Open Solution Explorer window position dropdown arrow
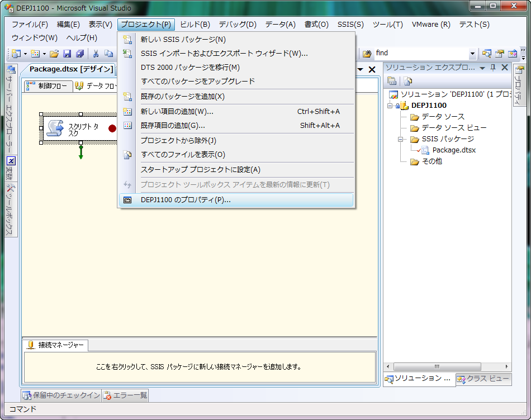531x420 pixels. click(482, 68)
